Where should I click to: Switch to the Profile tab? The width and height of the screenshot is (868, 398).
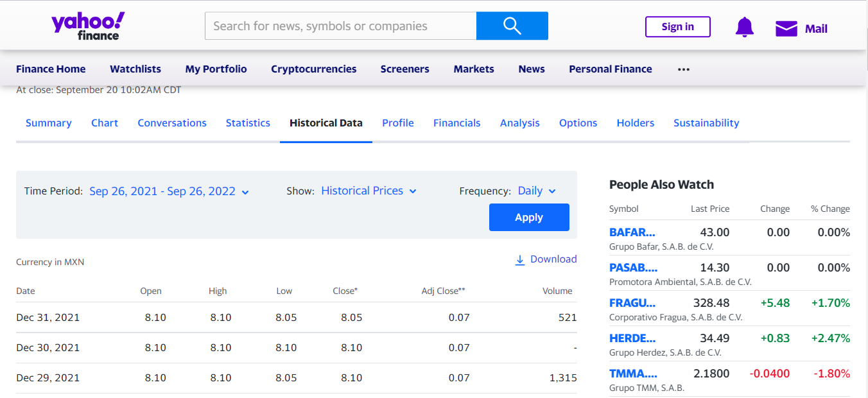398,123
